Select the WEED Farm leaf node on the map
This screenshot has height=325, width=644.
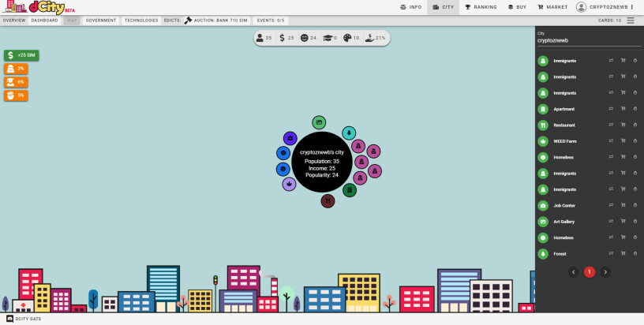tap(289, 184)
